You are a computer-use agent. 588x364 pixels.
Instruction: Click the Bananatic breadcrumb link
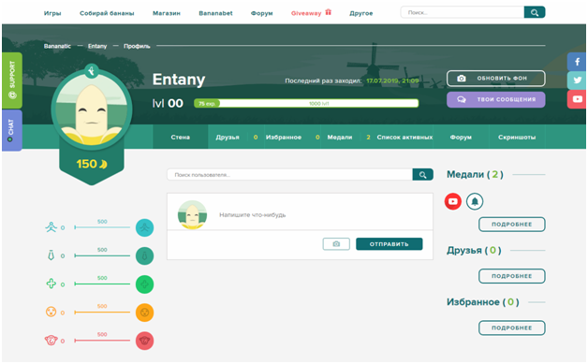tap(57, 46)
